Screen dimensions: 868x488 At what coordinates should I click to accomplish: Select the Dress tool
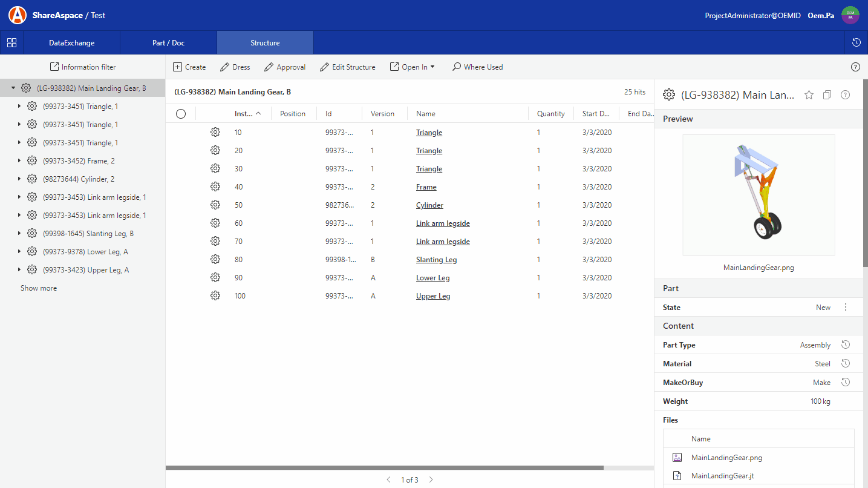coord(235,67)
